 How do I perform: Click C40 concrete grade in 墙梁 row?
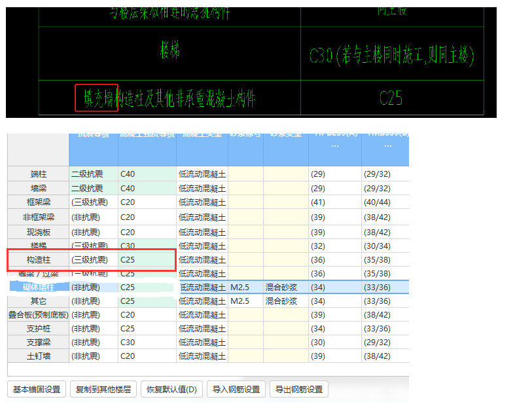[147, 188]
